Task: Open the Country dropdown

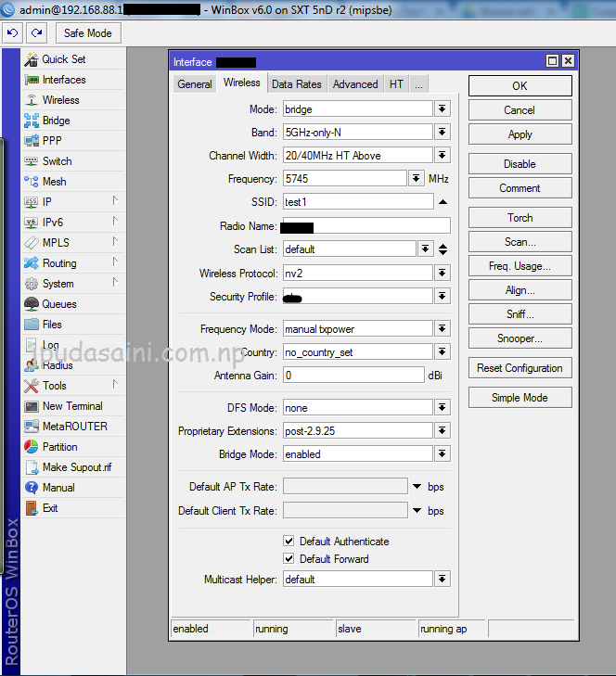Action: click(x=443, y=351)
